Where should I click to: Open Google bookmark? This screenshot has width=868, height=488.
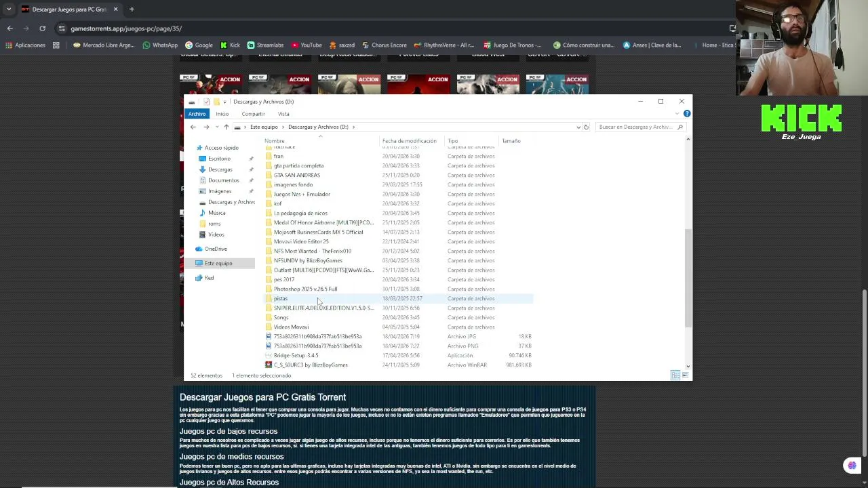point(199,45)
